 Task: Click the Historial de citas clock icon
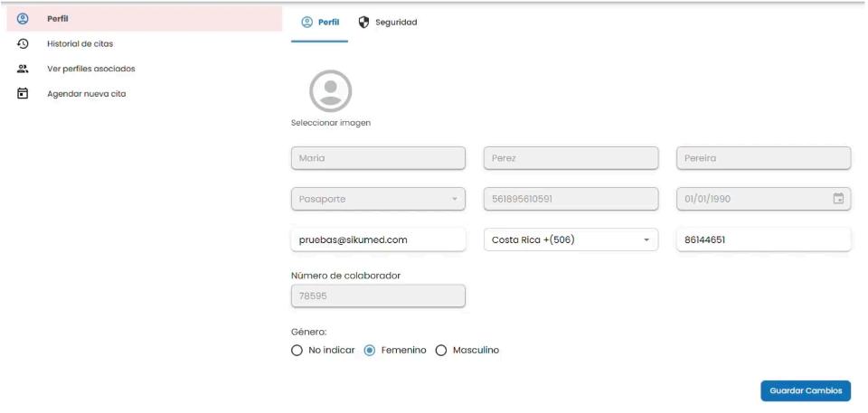click(x=22, y=43)
